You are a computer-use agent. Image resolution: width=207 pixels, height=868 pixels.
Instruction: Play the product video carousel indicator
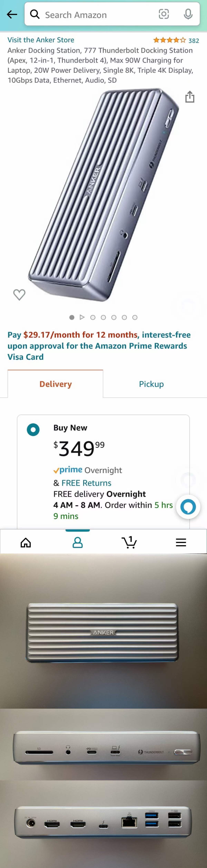tap(82, 317)
